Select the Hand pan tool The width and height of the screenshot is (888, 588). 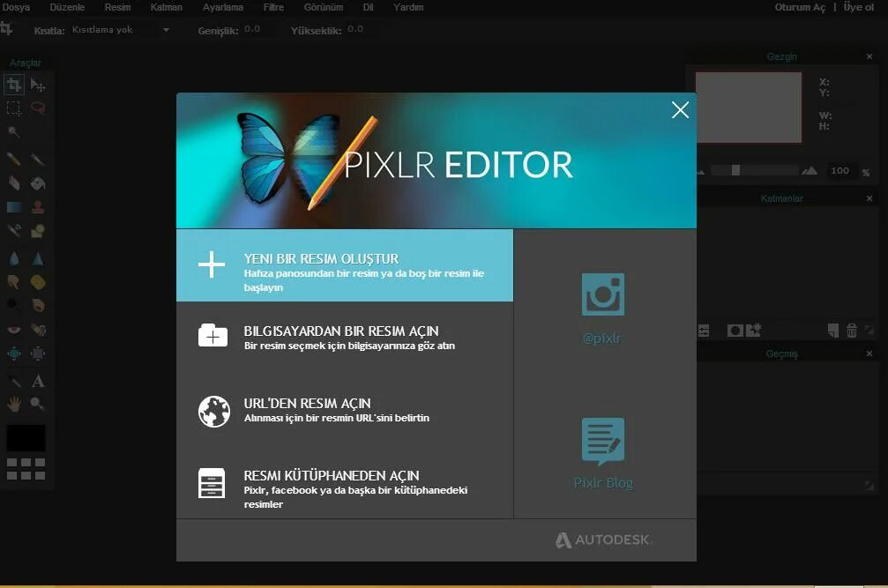(x=14, y=404)
